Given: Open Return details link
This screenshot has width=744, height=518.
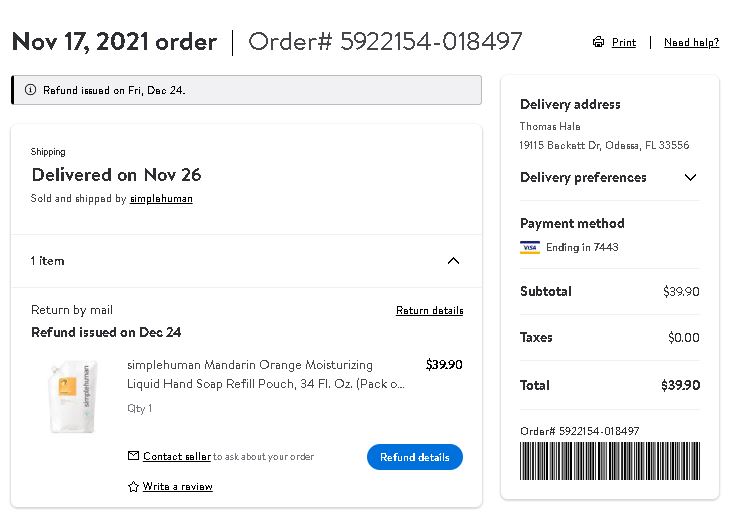Looking at the screenshot, I should [x=429, y=310].
